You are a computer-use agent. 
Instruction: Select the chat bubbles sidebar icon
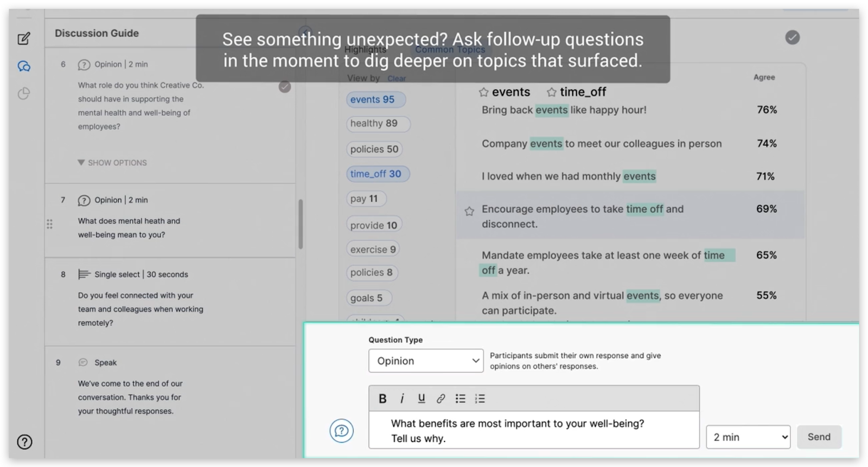tap(24, 66)
